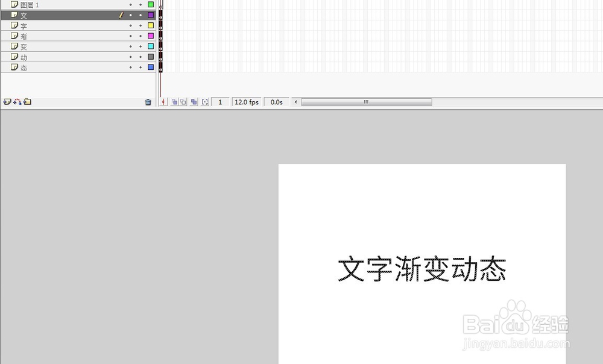
Task: Click the 动 layer color swatch
Action: [150, 57]
